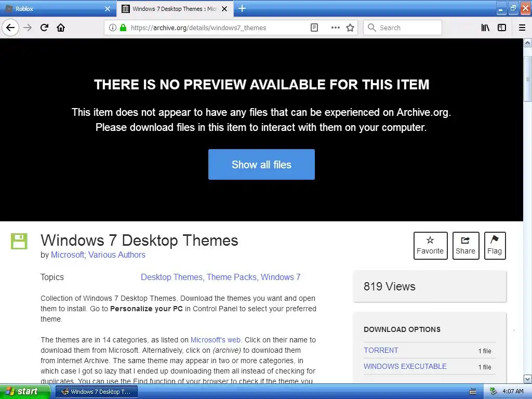Viewport: 532px width, 399px height.
Task: Open the Share button
Action: (465, 246)
